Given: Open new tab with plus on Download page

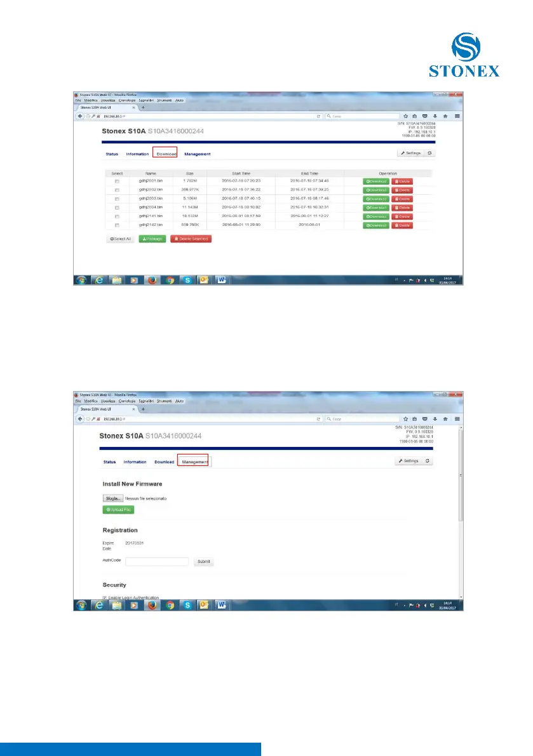Looking at the screenshot, I should click(143, 107).
